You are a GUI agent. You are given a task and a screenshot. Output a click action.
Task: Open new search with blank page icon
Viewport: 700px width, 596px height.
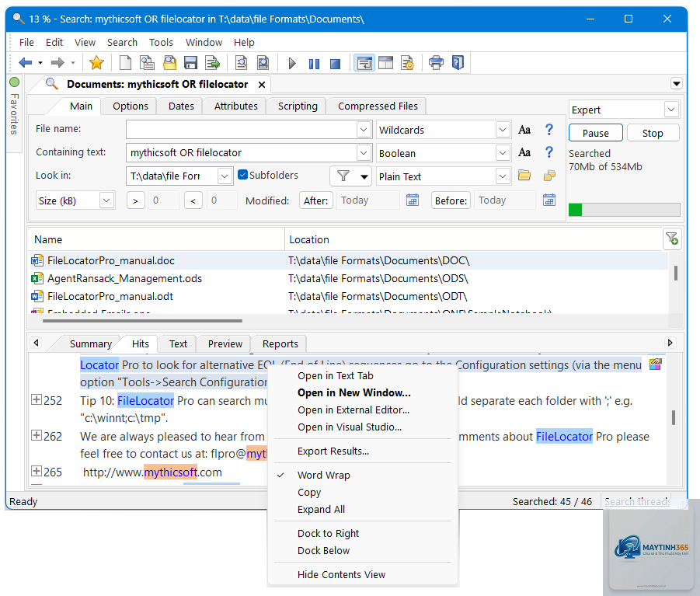(x=125, y=63)
